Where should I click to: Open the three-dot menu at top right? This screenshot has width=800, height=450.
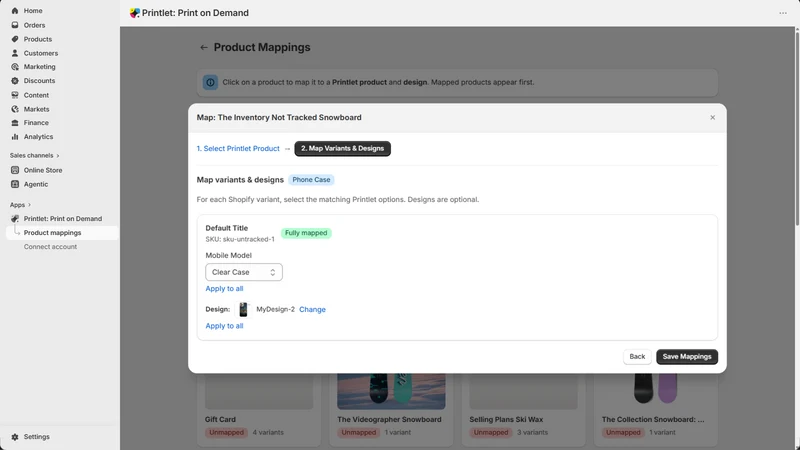[783, 13]
